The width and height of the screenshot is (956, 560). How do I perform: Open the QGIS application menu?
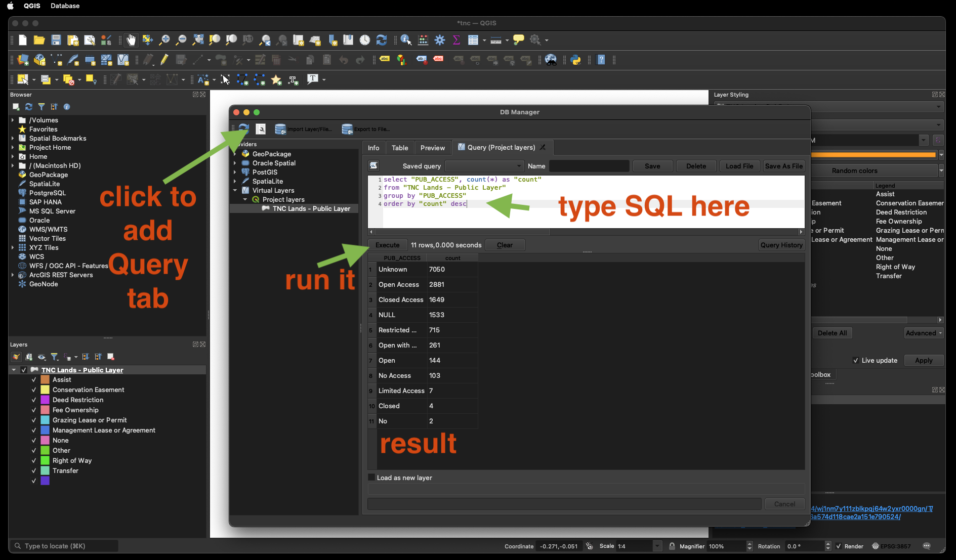click(x=32, y=6)
